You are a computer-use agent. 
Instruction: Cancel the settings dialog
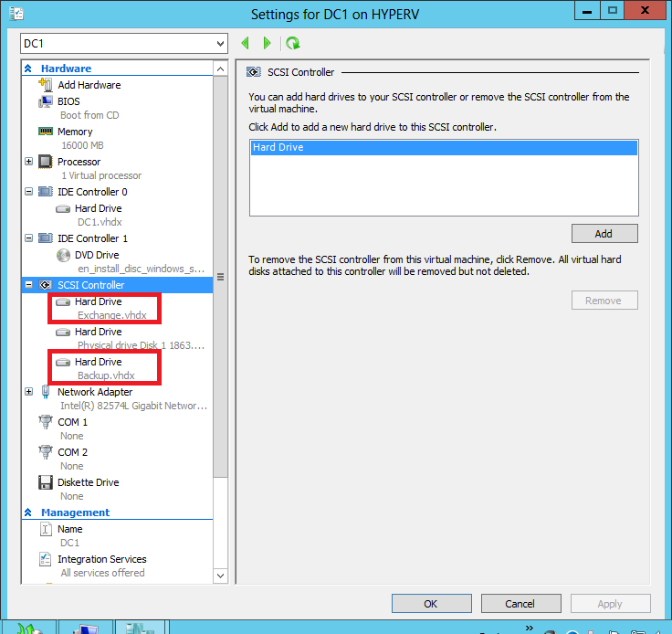[520, 604]
